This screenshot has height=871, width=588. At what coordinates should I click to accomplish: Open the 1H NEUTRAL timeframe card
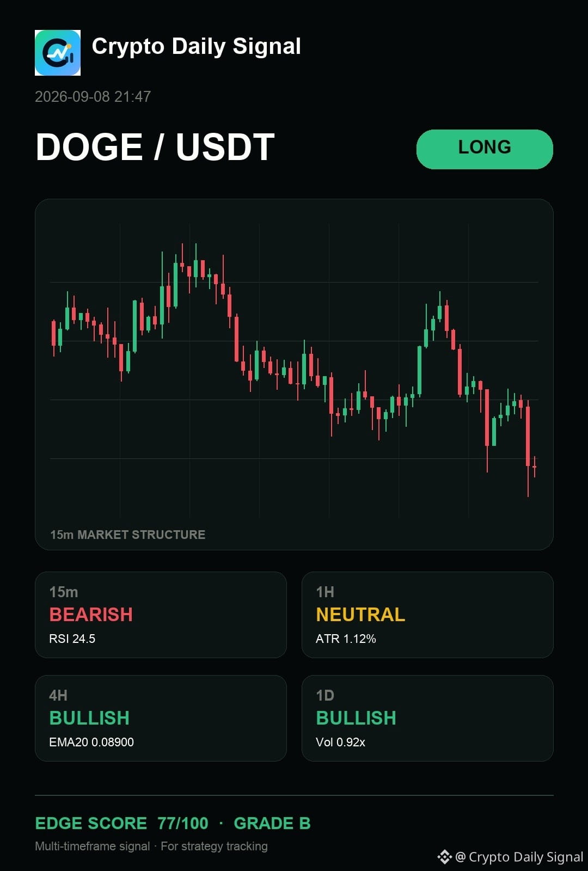click(427, 615)
